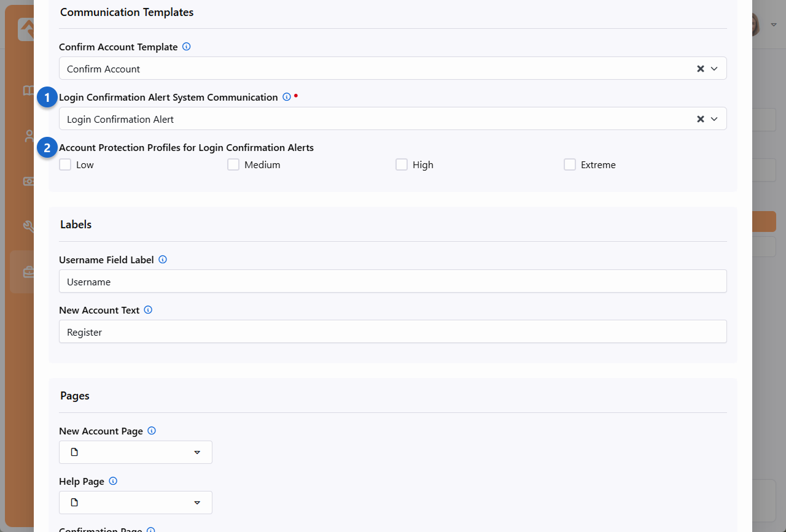Click the numbered callout 2 badge
Screen dimensions: 786x532
tap(47, 148)
